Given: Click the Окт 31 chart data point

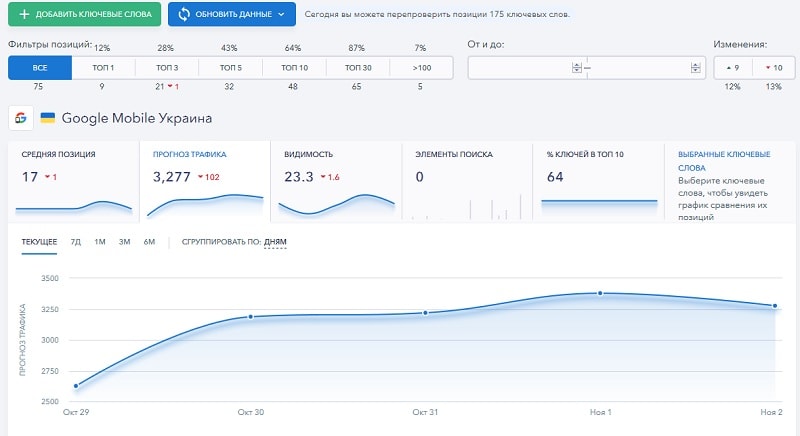Looking at the screenshot, I should [x=426, y=313].
